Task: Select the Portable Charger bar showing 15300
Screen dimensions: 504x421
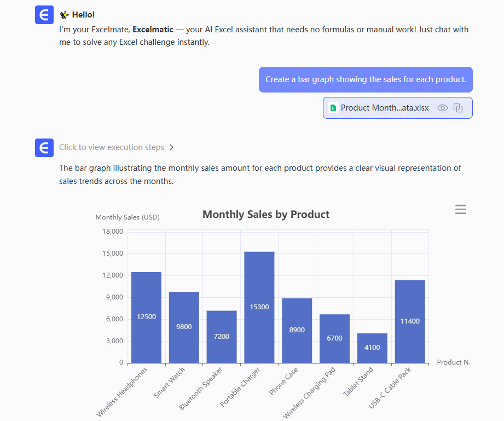Action: point(259,307)
